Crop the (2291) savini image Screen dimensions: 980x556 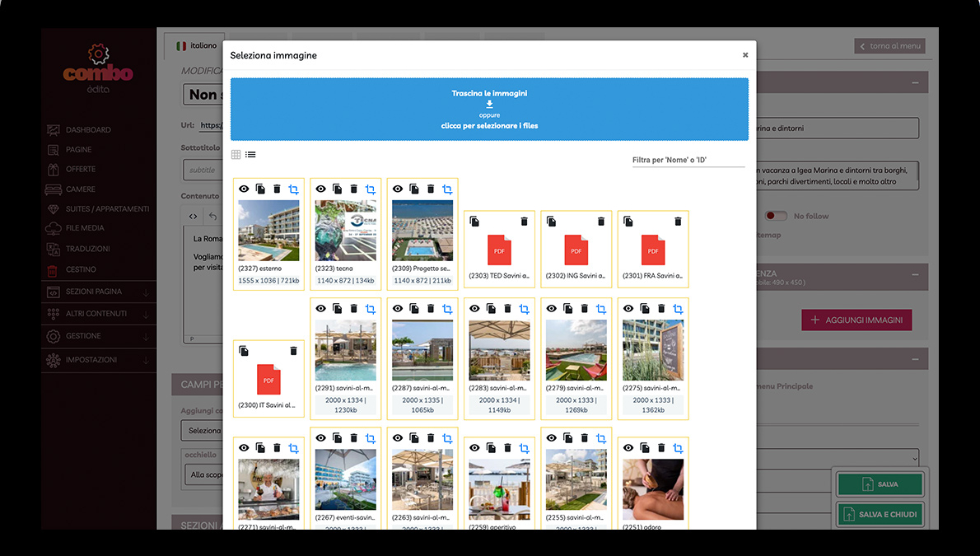[x=370, y=308]
